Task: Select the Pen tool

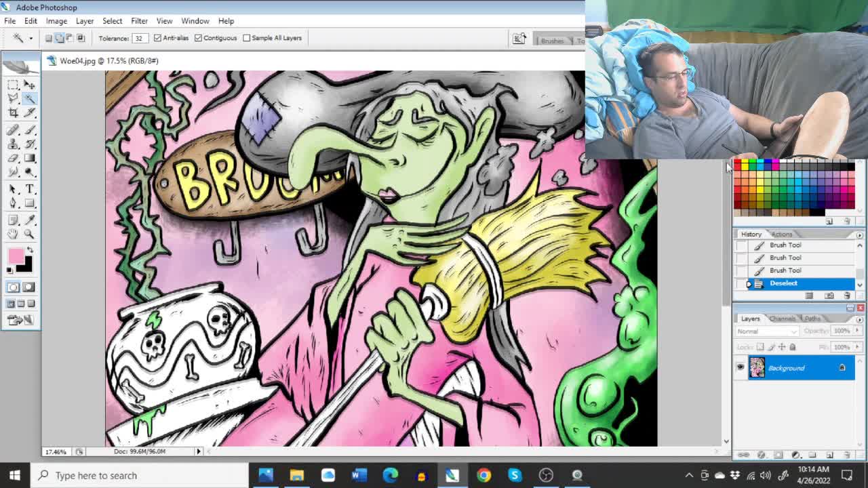Action: point(13,204)
